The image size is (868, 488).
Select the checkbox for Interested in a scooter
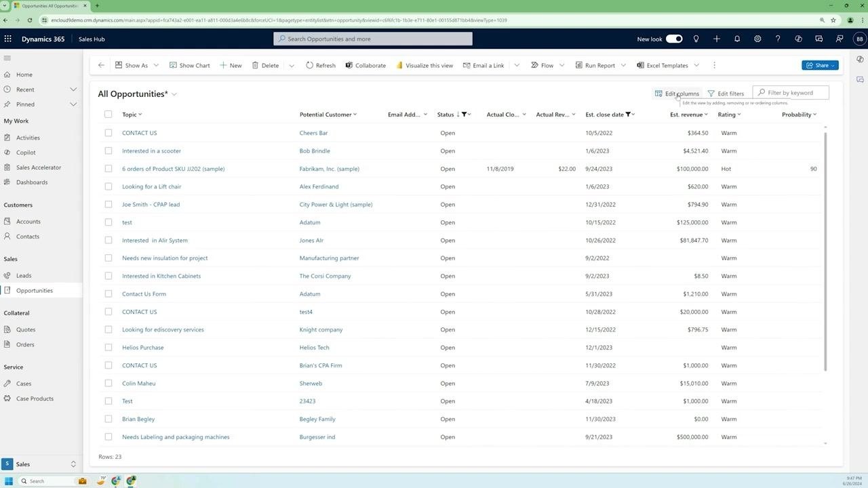[x=108, y=150]
